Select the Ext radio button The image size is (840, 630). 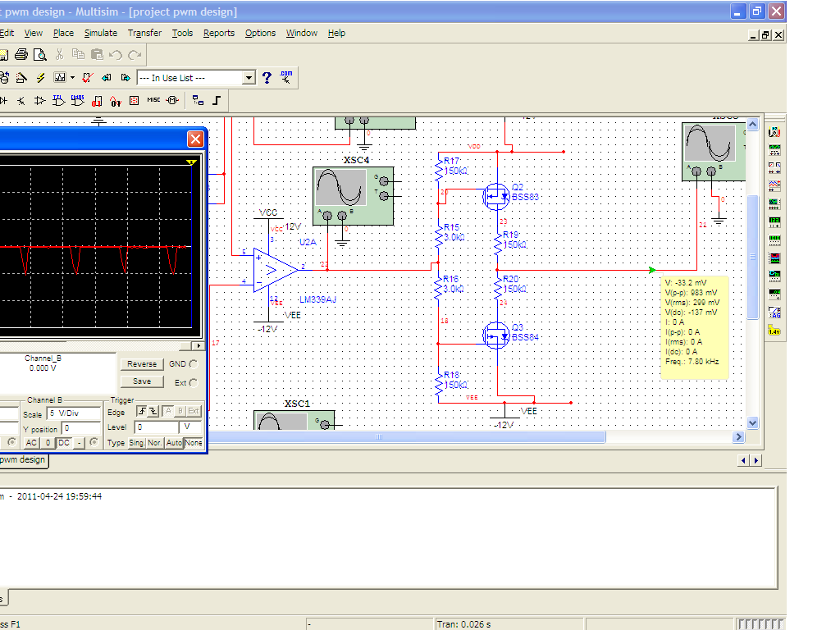click(194, 382)
